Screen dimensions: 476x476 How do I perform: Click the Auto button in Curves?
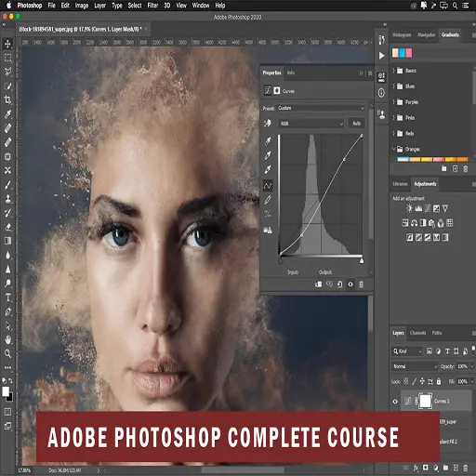click(x=356, y=124)
